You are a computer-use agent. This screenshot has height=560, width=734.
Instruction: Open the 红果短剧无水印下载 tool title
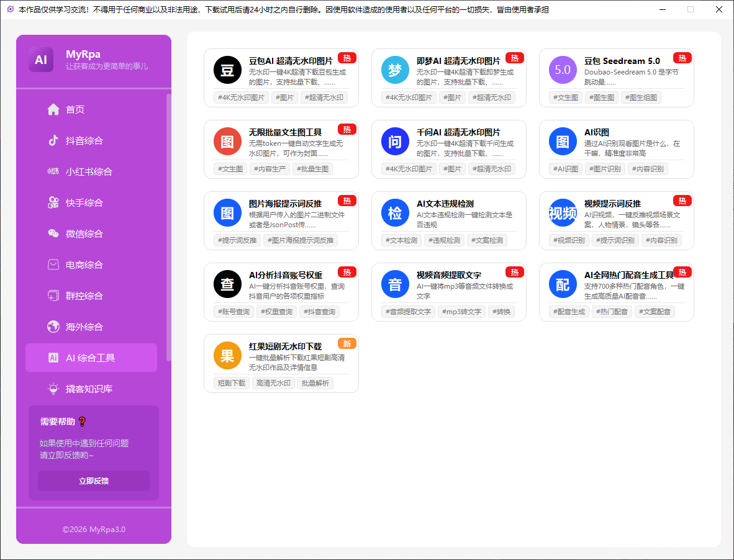(x=285, y=346)
